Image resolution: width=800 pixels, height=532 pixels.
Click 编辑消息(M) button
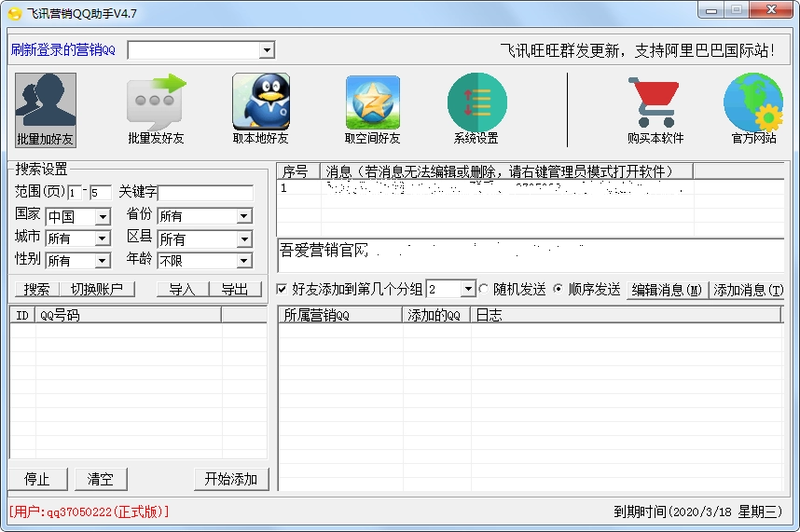pos(668,290)
